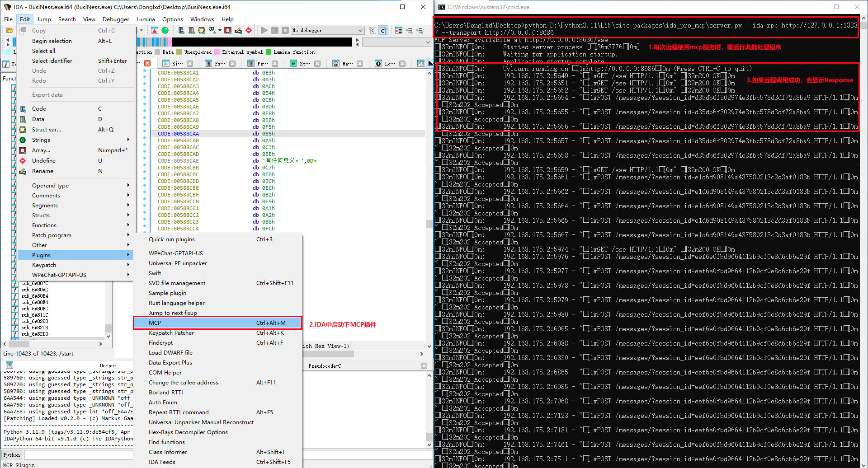Screen dimensions: 868x468
Task: Select Keypatch Patcher from plugins list
Action: [x=171, y=333]
